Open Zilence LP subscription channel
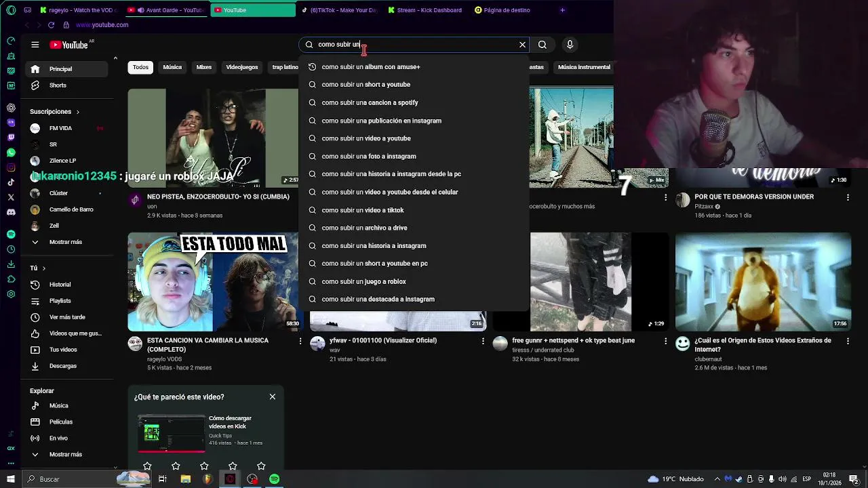The image size is (868, 488). pyautogui.click(x=66, y=161)
